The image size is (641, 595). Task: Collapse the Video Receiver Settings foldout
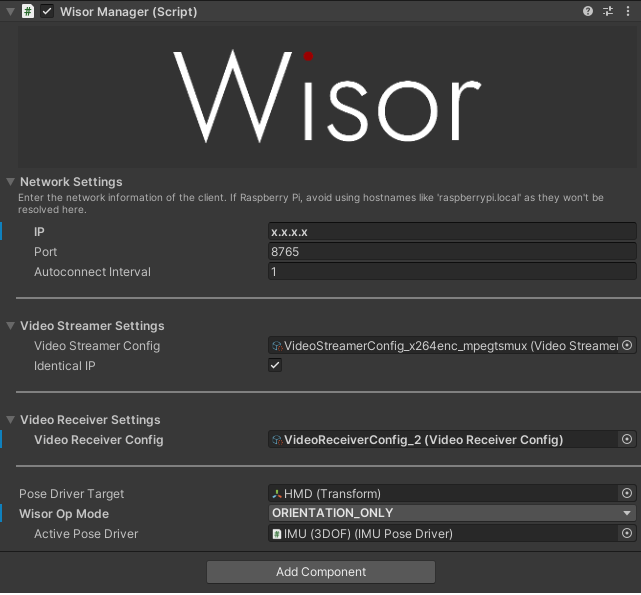[11, 420]
